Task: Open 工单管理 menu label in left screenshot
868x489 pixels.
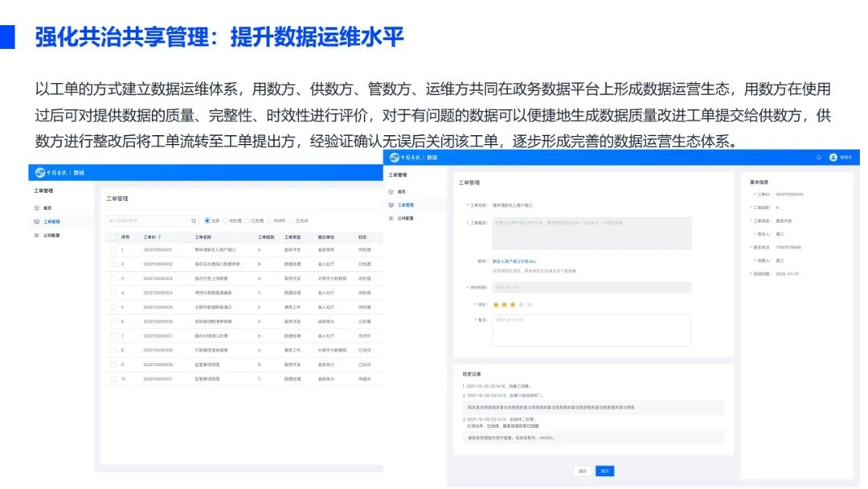Action: click(51, 221)
